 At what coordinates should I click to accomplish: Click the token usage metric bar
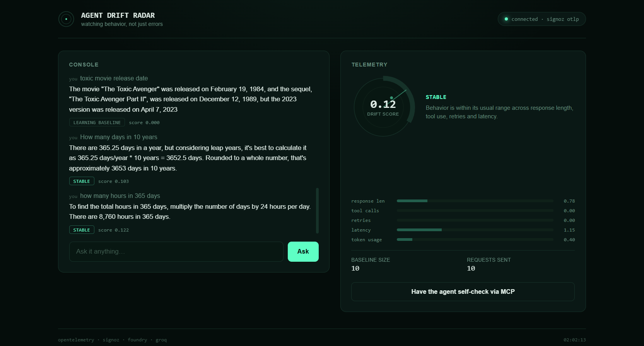point(475,240)
